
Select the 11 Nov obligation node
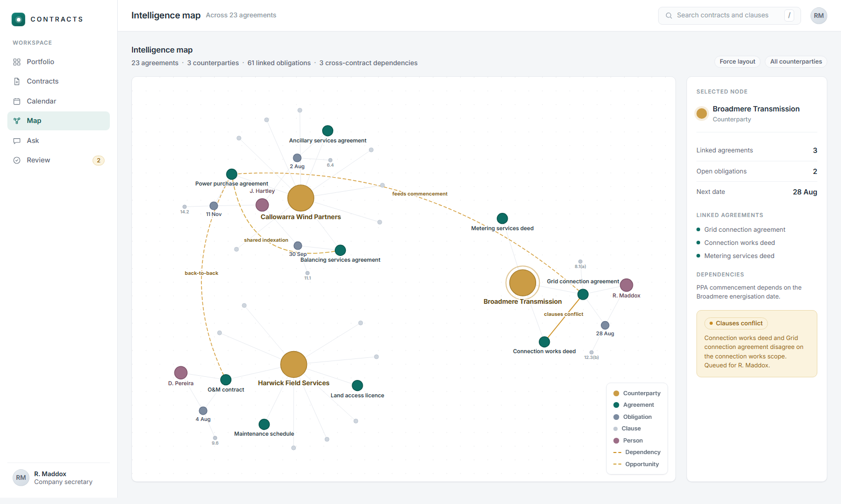214,206
